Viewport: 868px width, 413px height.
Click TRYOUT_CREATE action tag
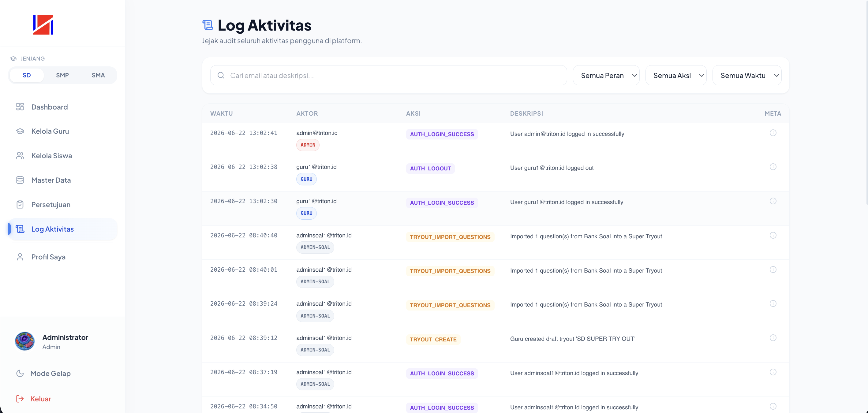click(433, 339)
